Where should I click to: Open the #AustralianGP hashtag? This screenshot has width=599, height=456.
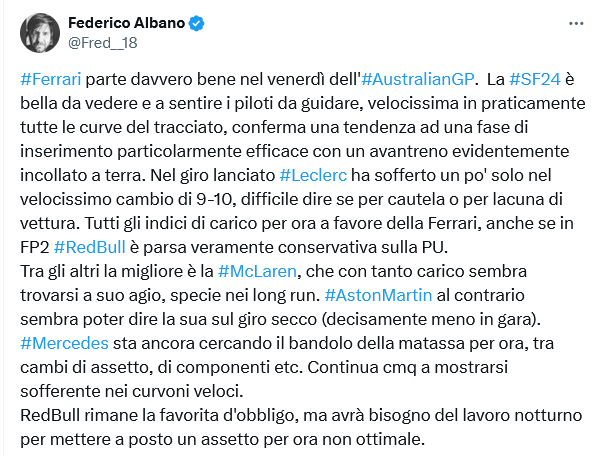click(x=418, y=79)
